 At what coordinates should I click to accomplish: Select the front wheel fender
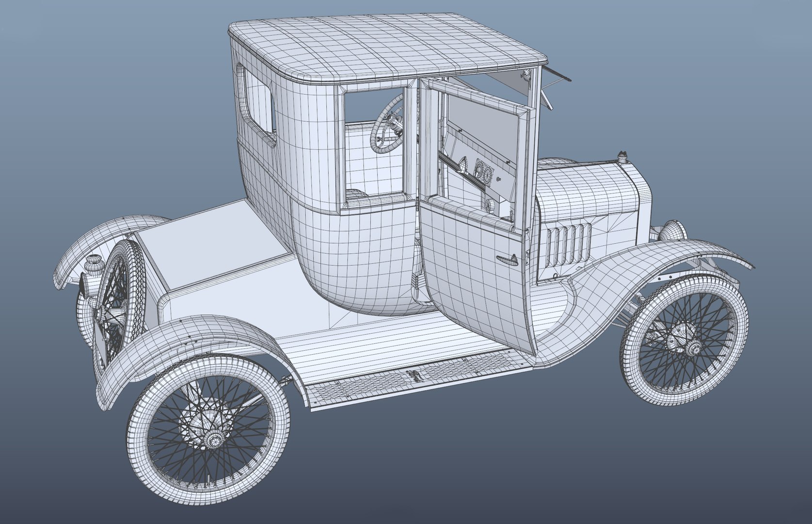coord(645,291)
